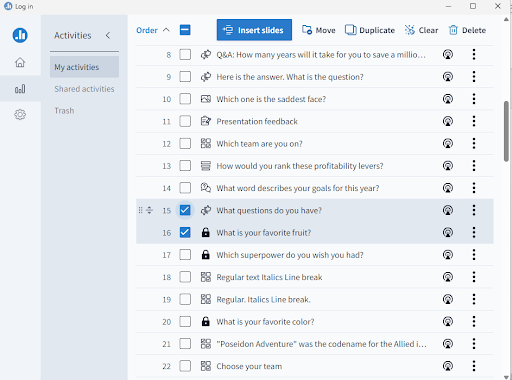The width and height of the screenshot is (512, 380).
Task: Click the ranking icon on profitability levers row
Action: click(x=206, y=166)
